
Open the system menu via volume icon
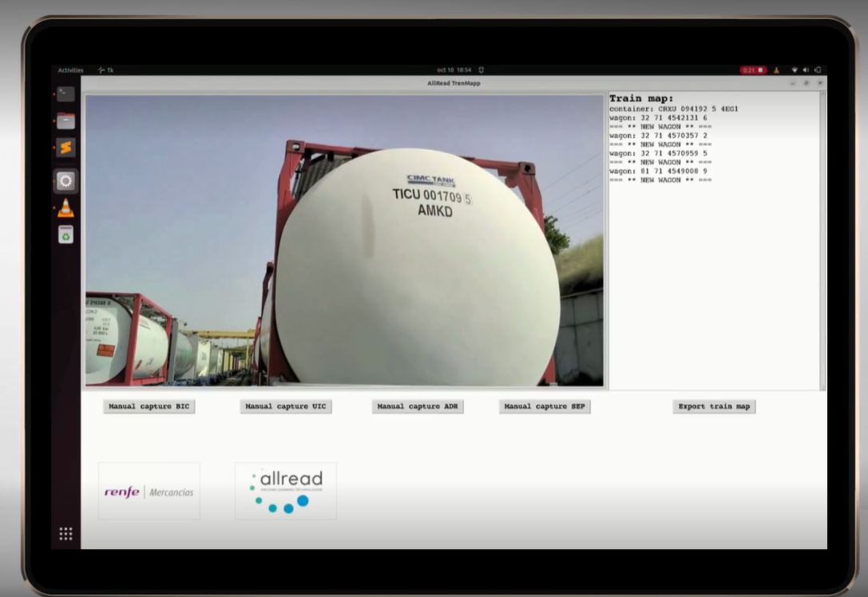click(806, 70)
